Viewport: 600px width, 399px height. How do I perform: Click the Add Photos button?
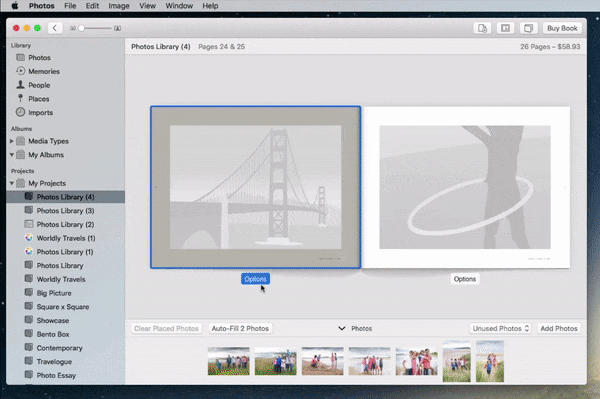coord(559,329)
